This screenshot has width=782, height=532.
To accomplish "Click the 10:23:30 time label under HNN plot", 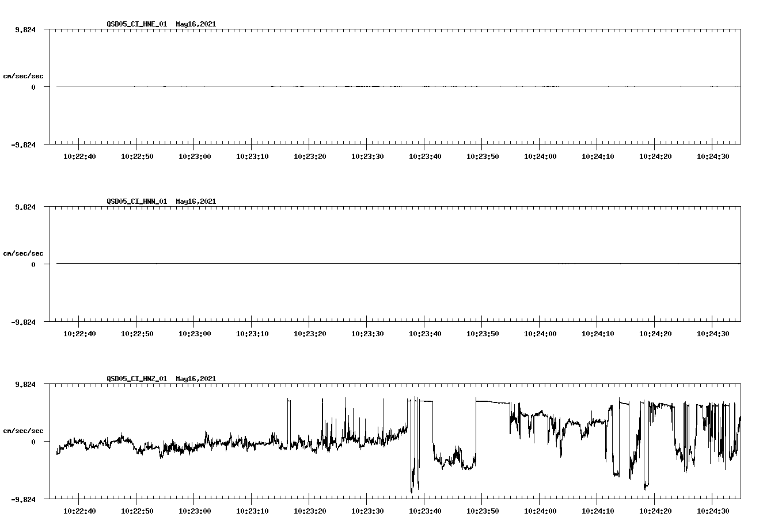I will (x=367, y=332).
